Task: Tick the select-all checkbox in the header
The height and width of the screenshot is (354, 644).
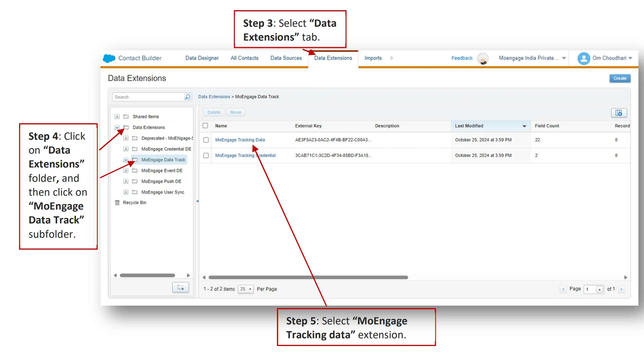Action: (205, 126)
